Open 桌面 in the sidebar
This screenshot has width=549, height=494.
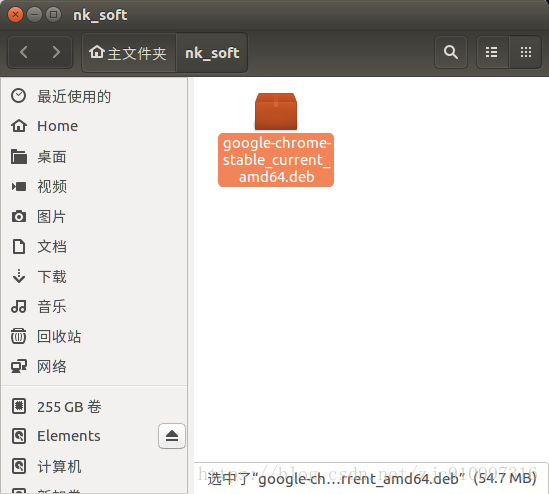[x=94, y=156]
